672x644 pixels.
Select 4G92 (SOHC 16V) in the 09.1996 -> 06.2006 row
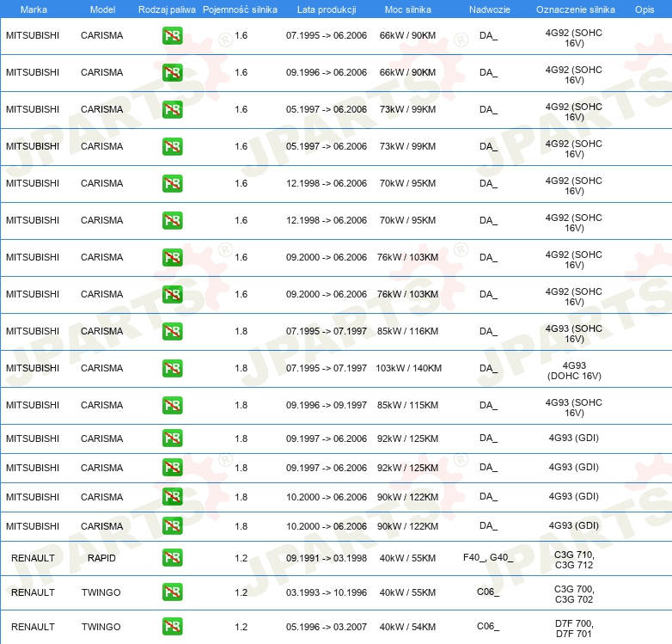pyautogui.click(x=574, y=75)
